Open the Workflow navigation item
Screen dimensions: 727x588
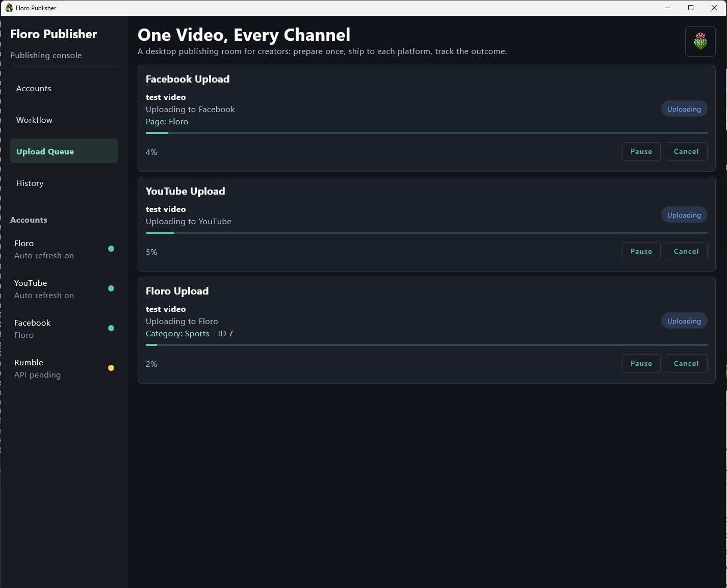coord(64,120)
